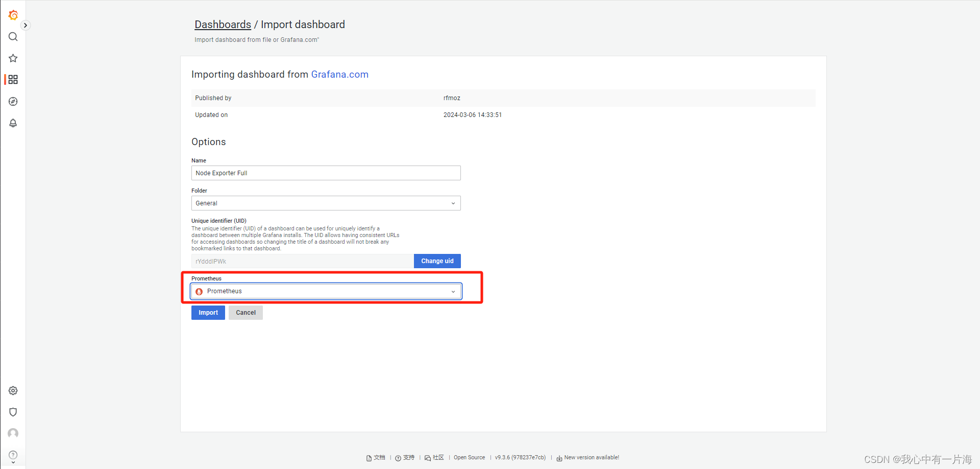980x469 pixels.
Task: Open the Grafana.com link in heading
Action: point(339,75)
